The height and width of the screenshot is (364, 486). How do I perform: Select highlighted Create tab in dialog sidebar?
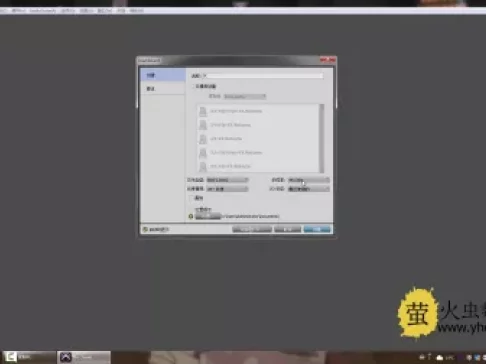pyautogui.click(x=163, y=75)
